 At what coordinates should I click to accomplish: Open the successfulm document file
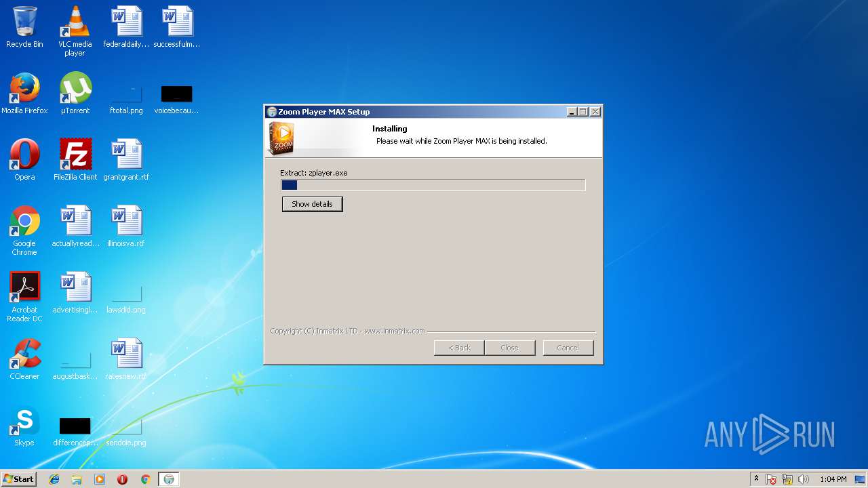click(177, 28)
